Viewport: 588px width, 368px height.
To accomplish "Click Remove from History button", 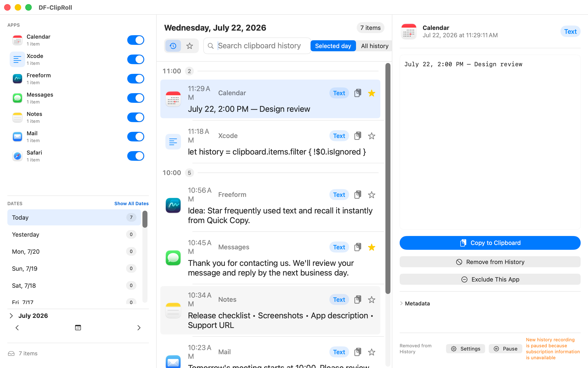I will [x=490, y=262].
